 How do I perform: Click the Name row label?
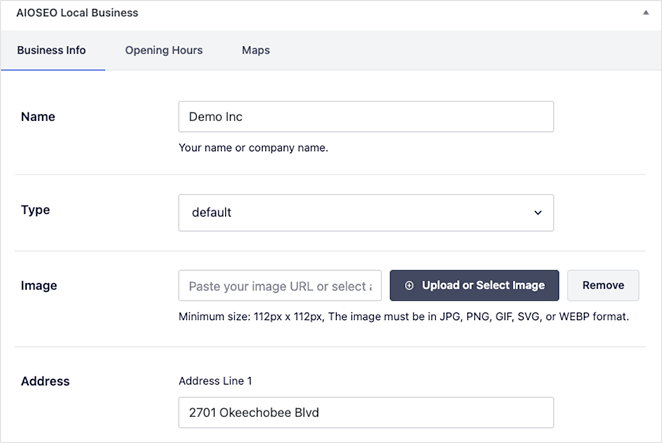point(38,117)
